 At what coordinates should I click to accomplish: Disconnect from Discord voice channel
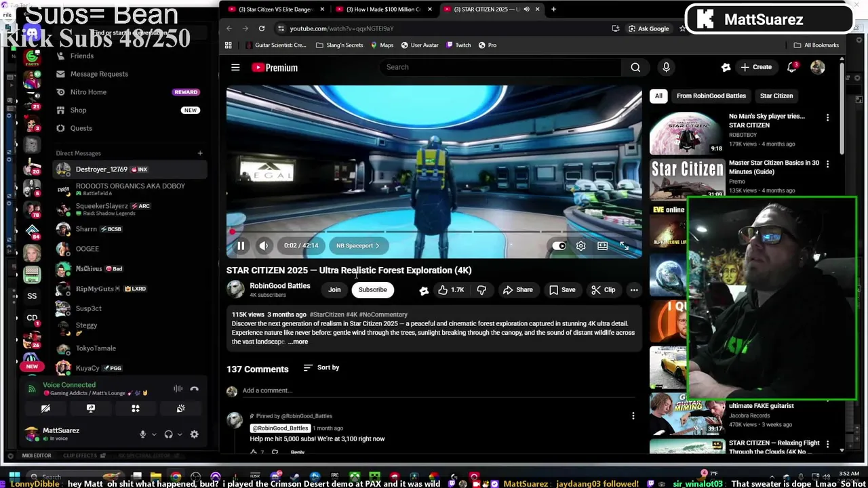(x=194, y=388)
